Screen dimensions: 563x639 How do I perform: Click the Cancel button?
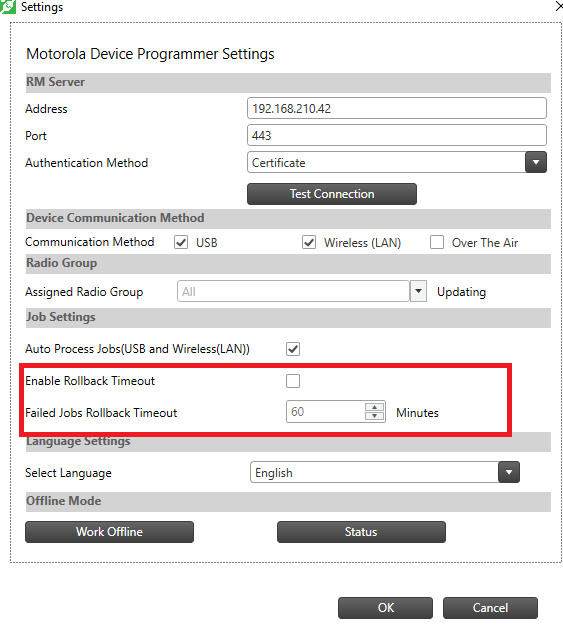point(490,608)
